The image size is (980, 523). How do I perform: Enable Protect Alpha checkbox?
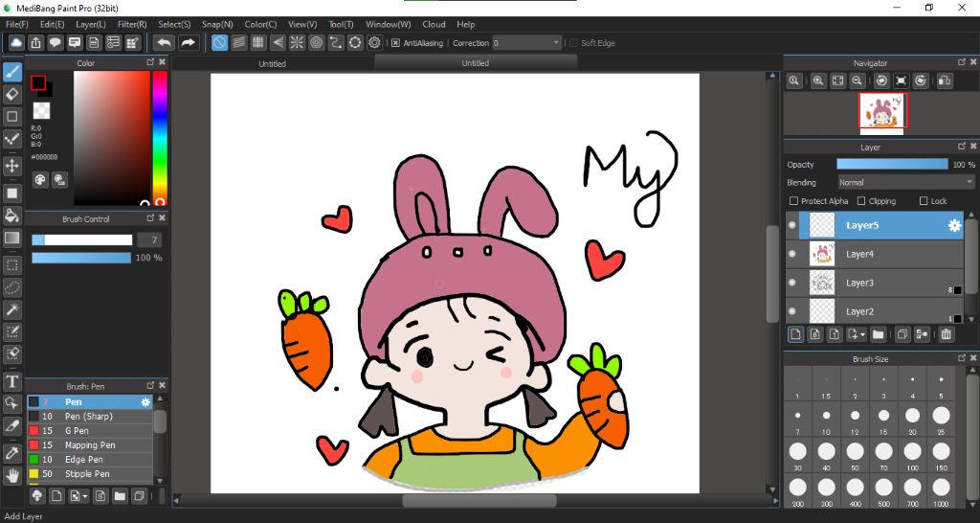click(793, 201)
